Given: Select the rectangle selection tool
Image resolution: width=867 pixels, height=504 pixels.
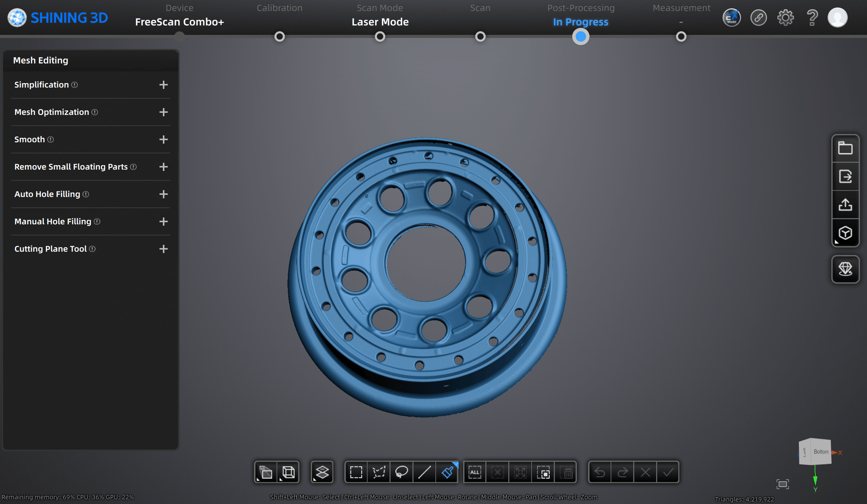Looking at the screenshot, I should pos(356,472).
